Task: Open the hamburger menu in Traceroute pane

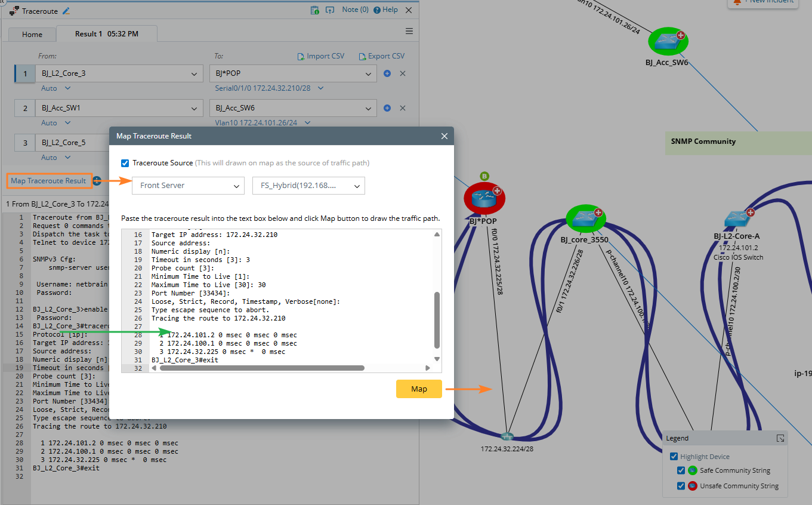Action: coord(409,31)
